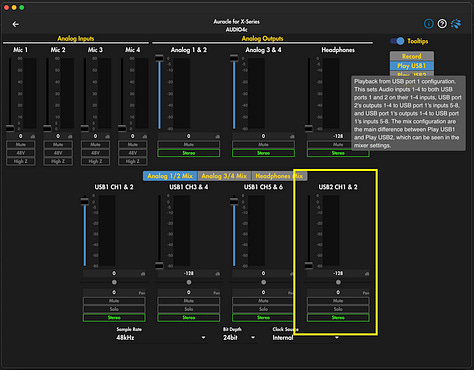Screen dimensions: 474x370
Task: Solo the USB1 CH1 & 2 channel
Action: 114,309
